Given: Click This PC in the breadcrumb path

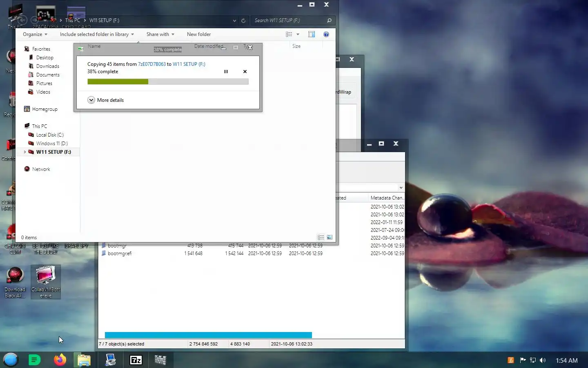Looking at the screenshot, I should [x=73, y=20].
